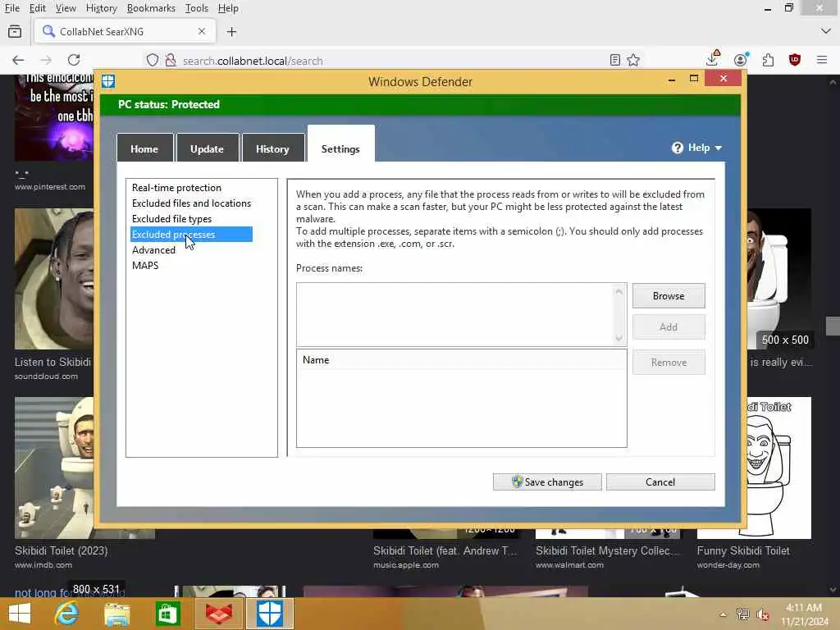The height and width of the screenshot is (630, 840).
Task: Open the Firefox Edit menu
Action: click(x=37, y=8)
